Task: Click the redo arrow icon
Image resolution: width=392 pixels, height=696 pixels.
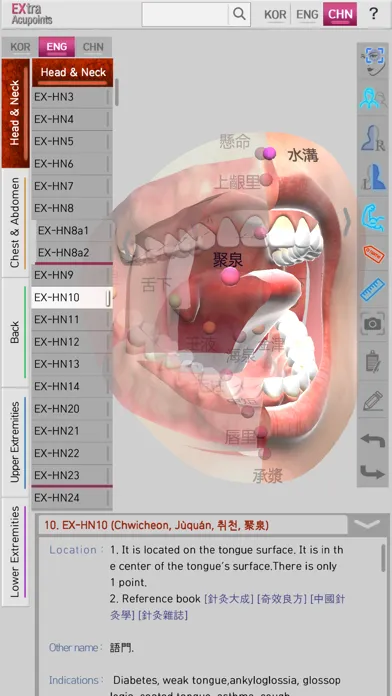Action: click(x=372, y=472)
